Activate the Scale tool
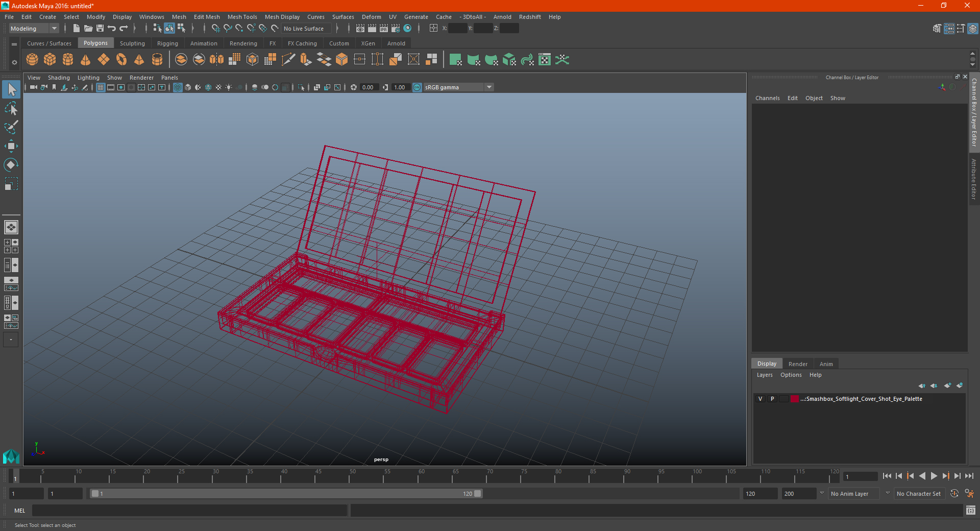980x531 pixels. point(11,184)
